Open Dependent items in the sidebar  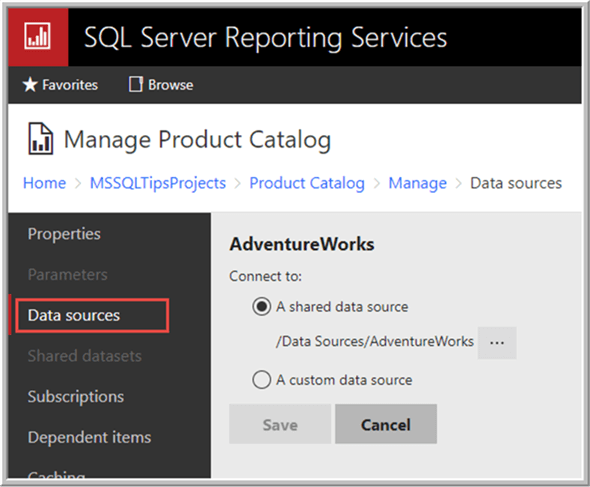point(90,437)
